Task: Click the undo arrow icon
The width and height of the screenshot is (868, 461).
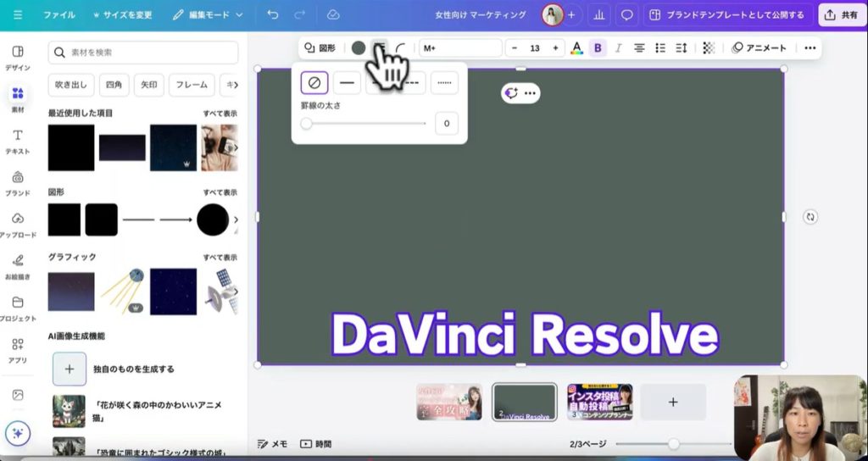Action: tap(272, 14)
